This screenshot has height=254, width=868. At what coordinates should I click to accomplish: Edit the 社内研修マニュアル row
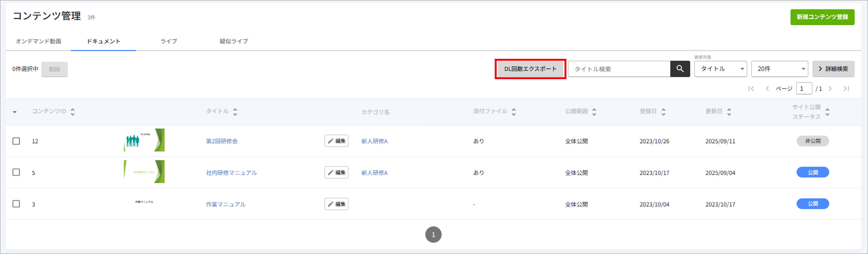(336, 172)
